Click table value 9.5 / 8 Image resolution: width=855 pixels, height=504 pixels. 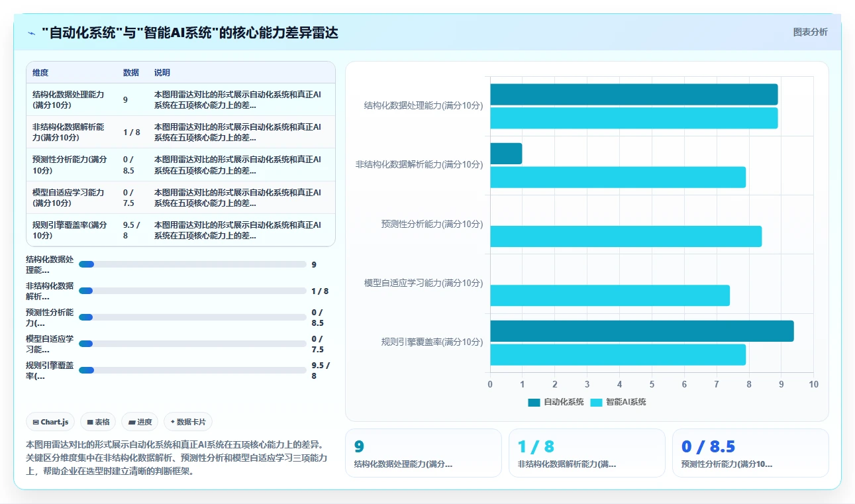pyautogui.click(x=132, y=230)
